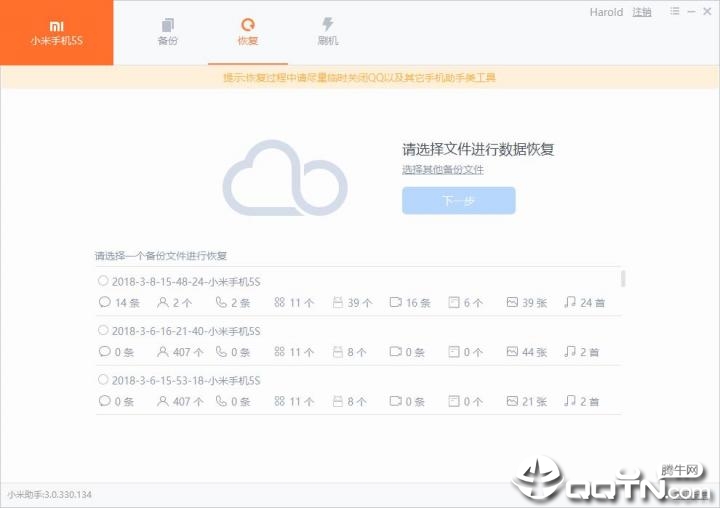Click backup name 2018-3-6-16-21-40-小米手机5S

(x=186, y=331)
